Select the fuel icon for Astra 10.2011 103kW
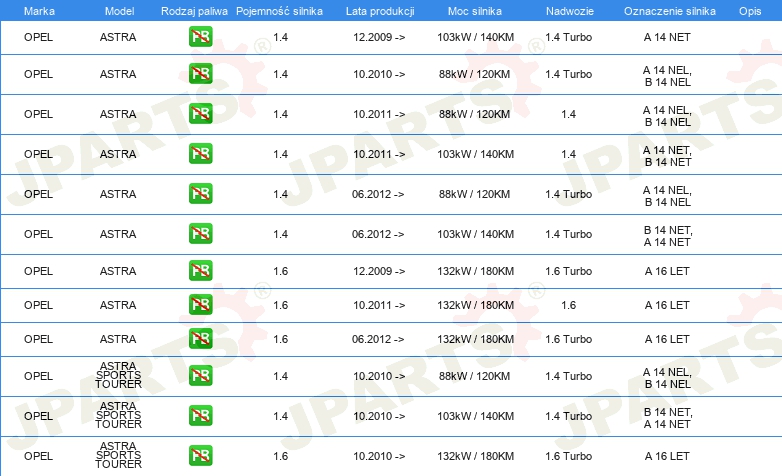Screen dimensions: 782x476 coord(200,154)
